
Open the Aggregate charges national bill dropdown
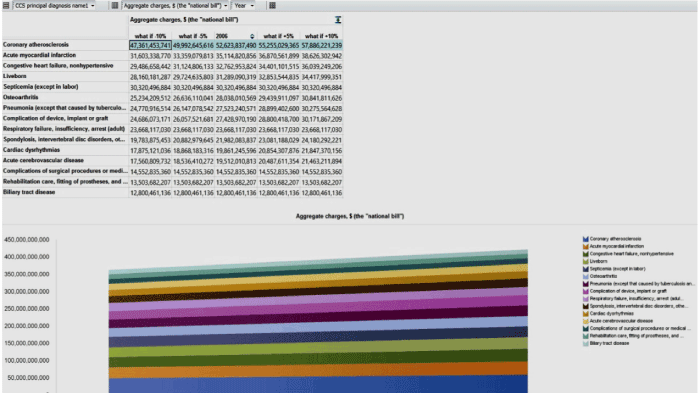coord(175,5)
